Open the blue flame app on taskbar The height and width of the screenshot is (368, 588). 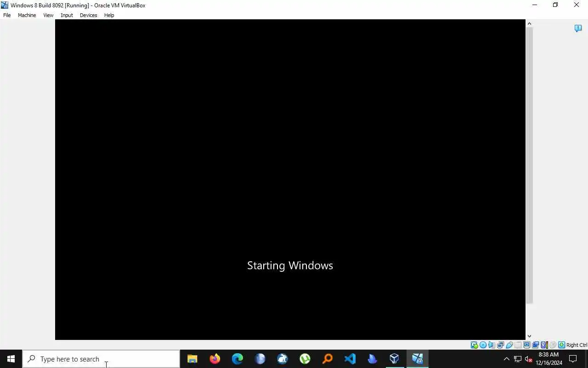point(372,359)
